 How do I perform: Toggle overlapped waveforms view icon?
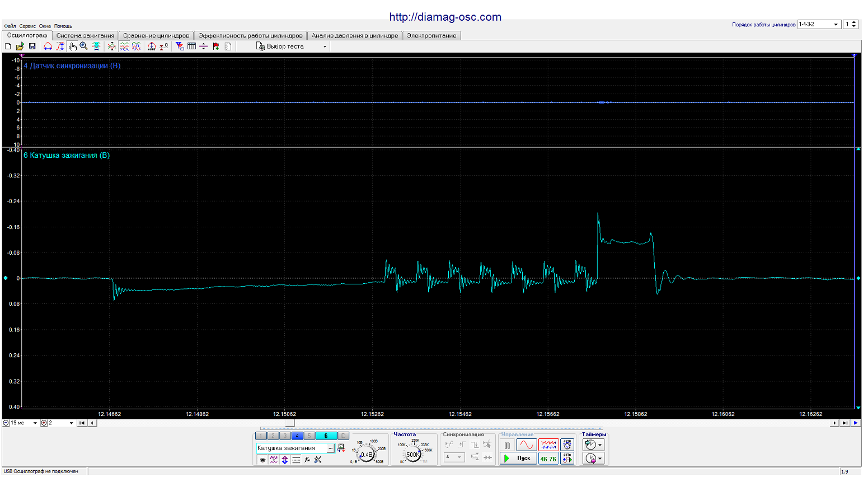click(136, 46)
